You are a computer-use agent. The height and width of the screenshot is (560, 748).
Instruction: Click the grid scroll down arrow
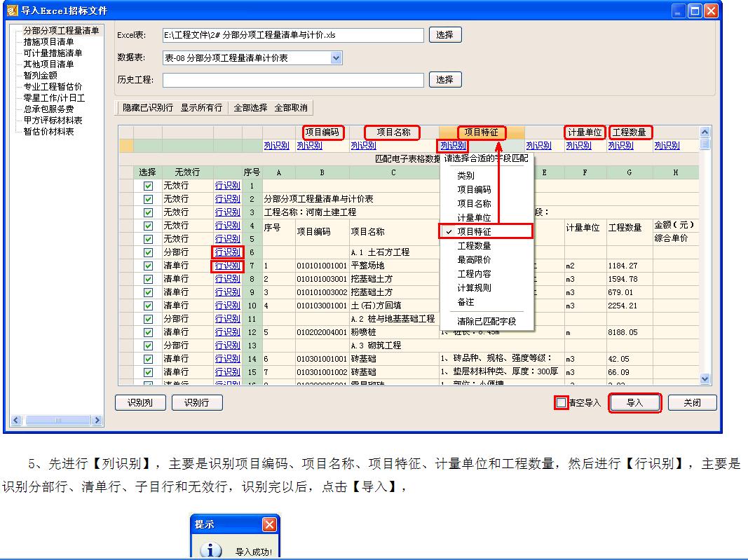[705, 379]
